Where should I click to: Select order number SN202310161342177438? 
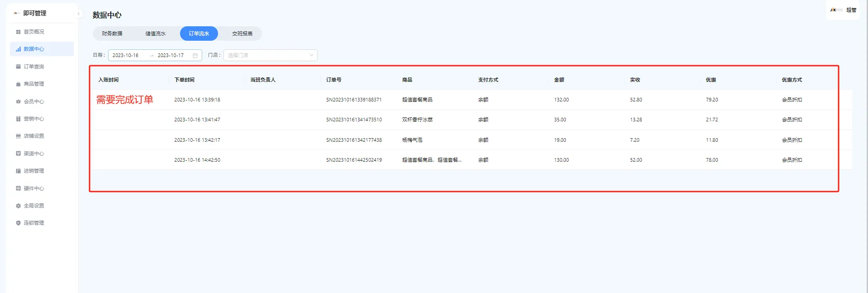(354, 140)
